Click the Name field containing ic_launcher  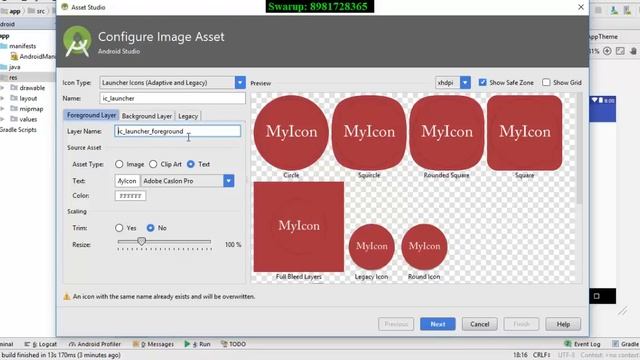tap(172, 98)
